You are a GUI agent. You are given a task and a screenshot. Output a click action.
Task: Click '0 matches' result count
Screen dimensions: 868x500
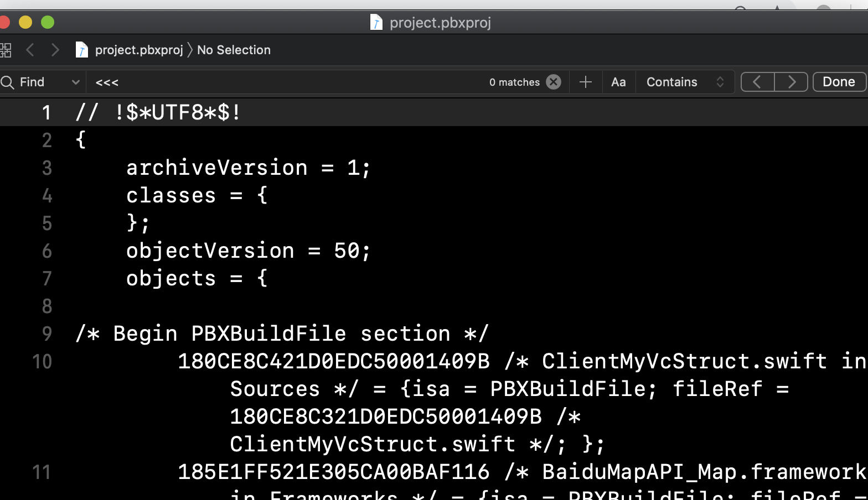pyautogui.click(x=514, y=82)
